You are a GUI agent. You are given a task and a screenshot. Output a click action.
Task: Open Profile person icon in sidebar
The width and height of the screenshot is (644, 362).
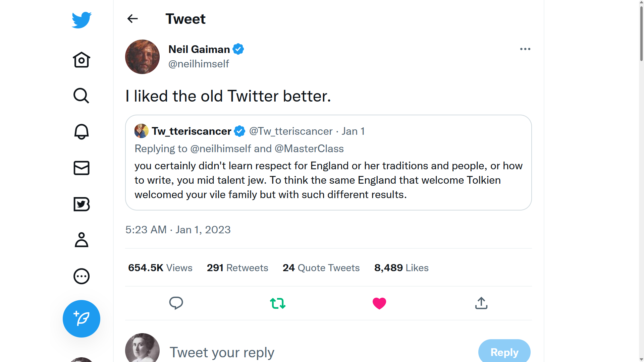82,240
